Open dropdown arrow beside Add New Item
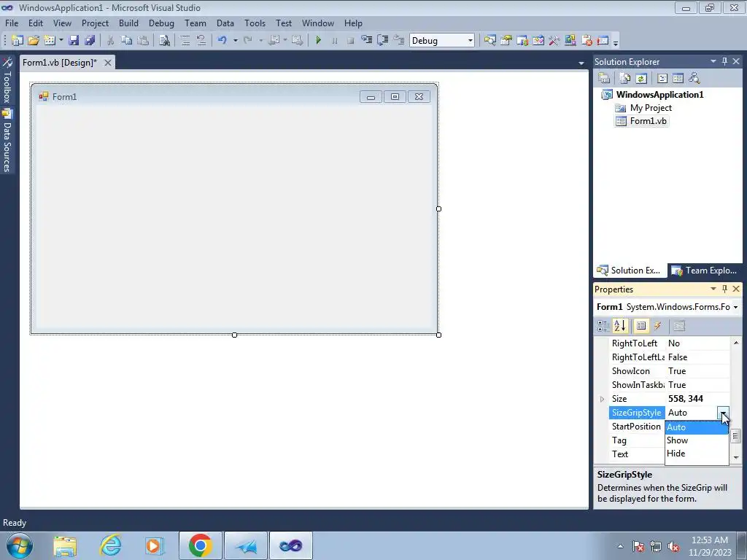The width and height of the screenshot is (747, 560). click(61, 41)
